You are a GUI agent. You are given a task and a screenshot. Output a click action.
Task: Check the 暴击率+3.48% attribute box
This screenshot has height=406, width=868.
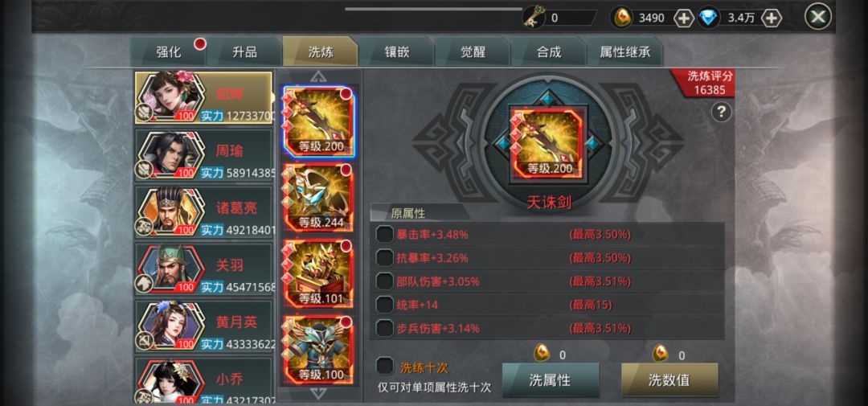click(x=384, y=234)
